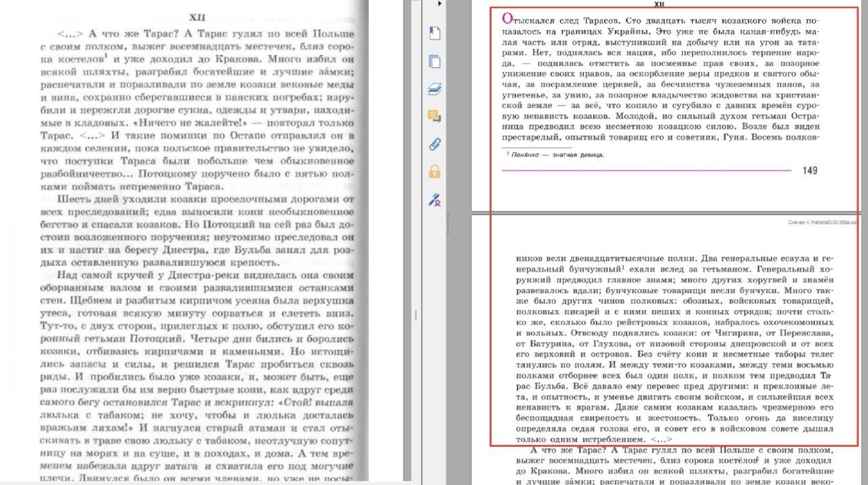Click the splitter handle left of navigation pane
Screen dimensions: 868x485
416,314
